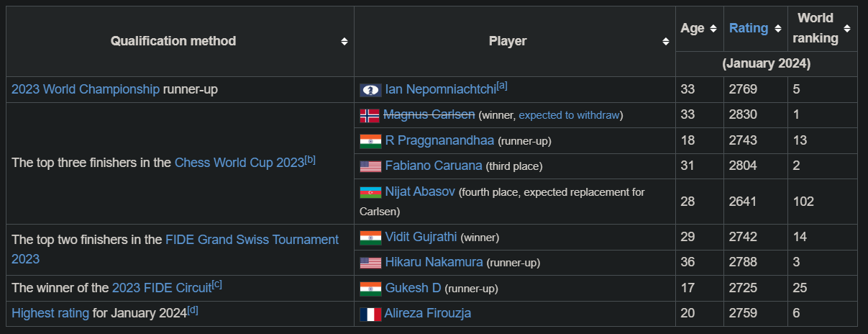
Task: Click the 'expected to withdraw' link
Action: pyautogui.click(x=569, y=115)
